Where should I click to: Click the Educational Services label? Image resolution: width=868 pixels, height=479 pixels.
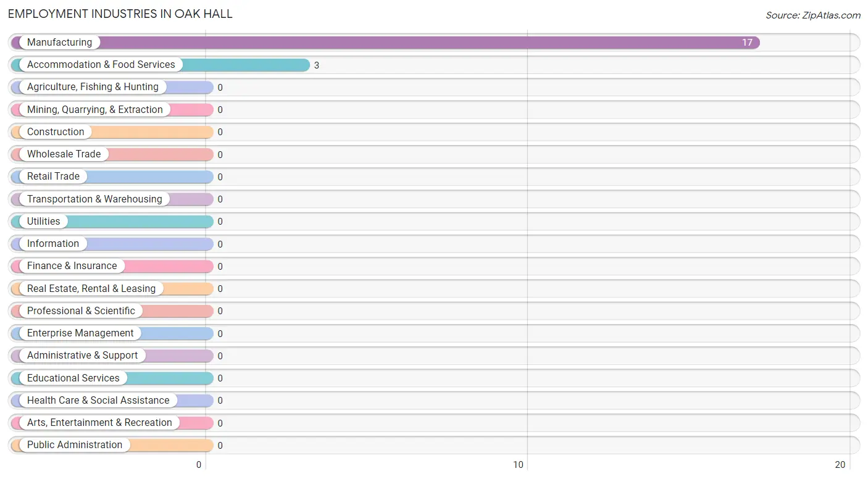pyautogui.click(x=73, y=378)
